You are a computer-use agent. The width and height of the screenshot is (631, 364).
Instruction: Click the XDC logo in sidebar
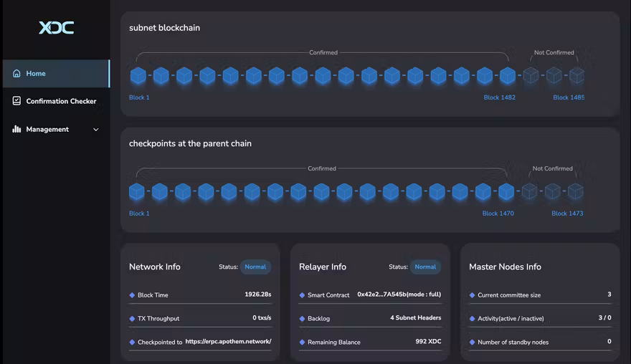click(x=56, y=28)
